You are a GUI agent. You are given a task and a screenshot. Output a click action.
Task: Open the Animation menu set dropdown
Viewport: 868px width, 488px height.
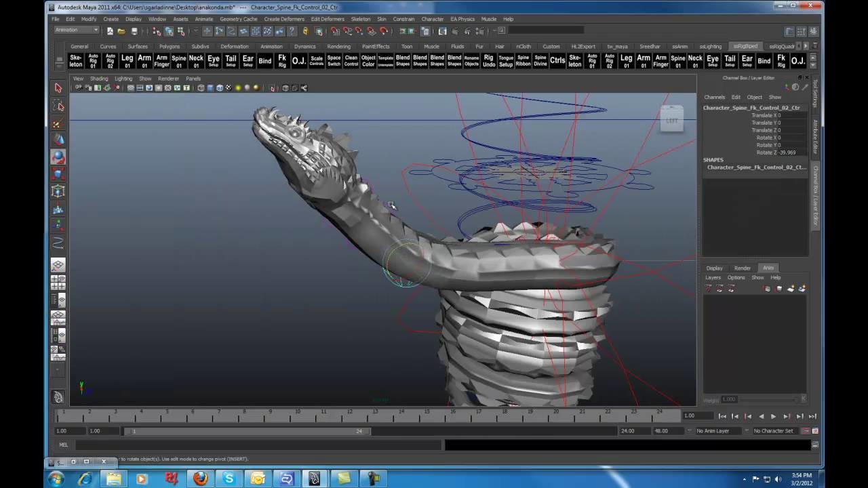click(76, 30)
